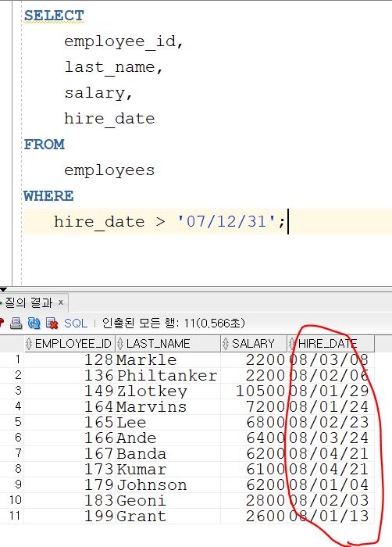Click the sort icon beside EMPLOYEE_ID header
The width and height of the screenshot is (392, 547).
point(29,344)
